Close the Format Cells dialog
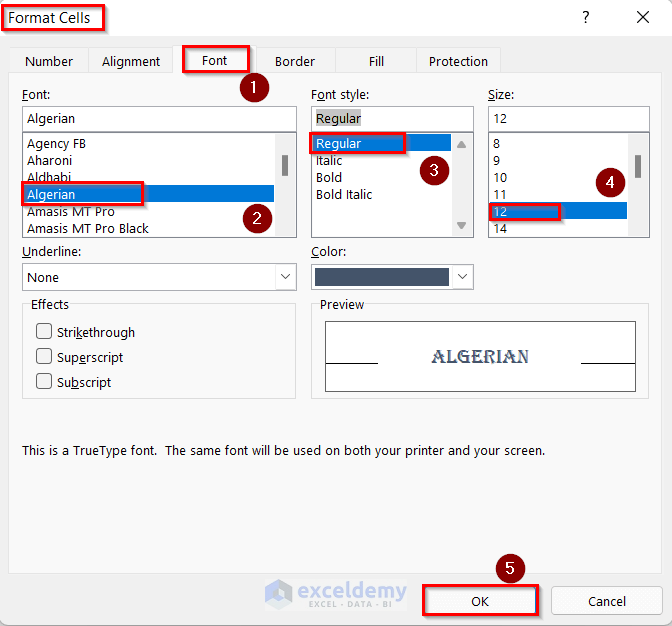Viewport: 672px width, 626px height. tap(642, 18)
